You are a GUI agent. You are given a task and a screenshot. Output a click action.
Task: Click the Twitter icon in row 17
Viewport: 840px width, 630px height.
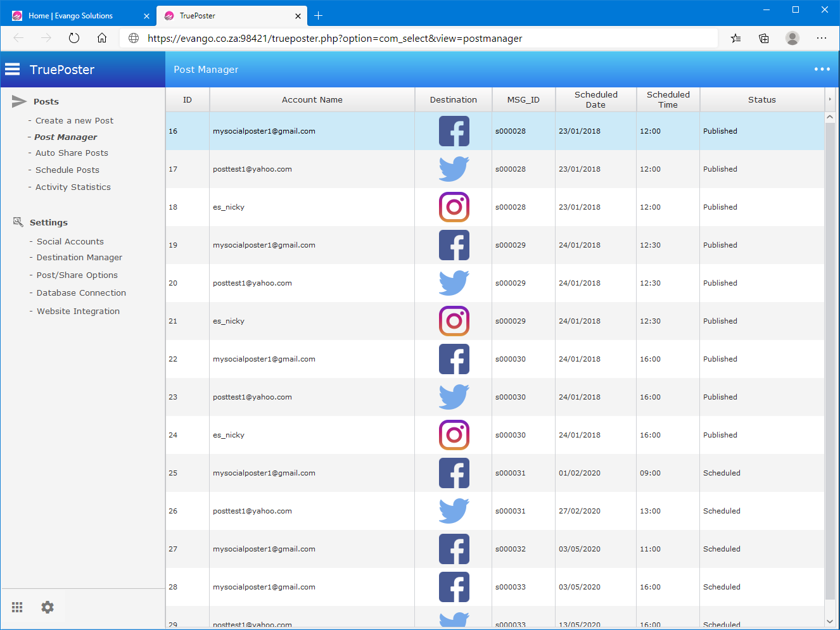pyautogui.click(x=454, y=169)
